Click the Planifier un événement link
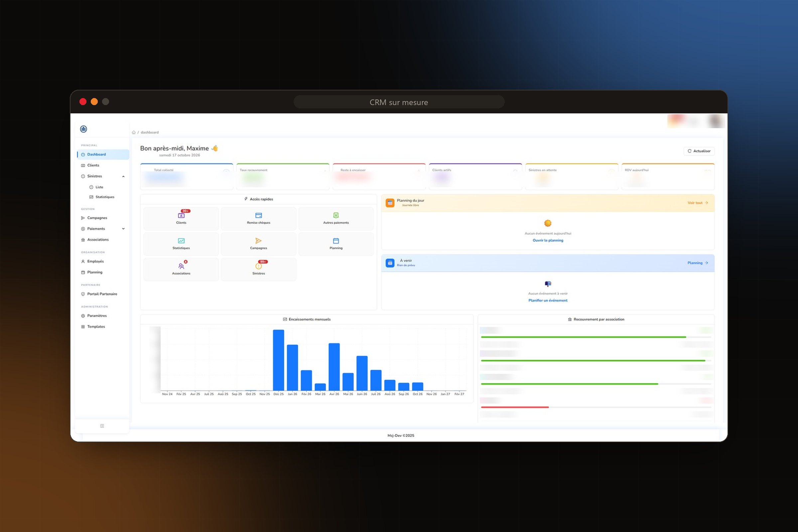The width and height of the screenshot is (798, 532). [548, 300]
